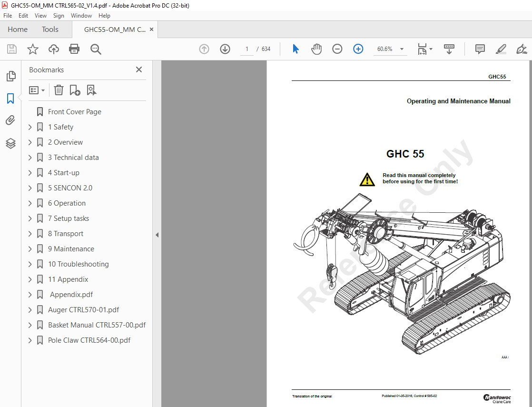This screenshot has width=532, height=407.
Task: Click the Save file icon
Action: [x=12, y=49]
